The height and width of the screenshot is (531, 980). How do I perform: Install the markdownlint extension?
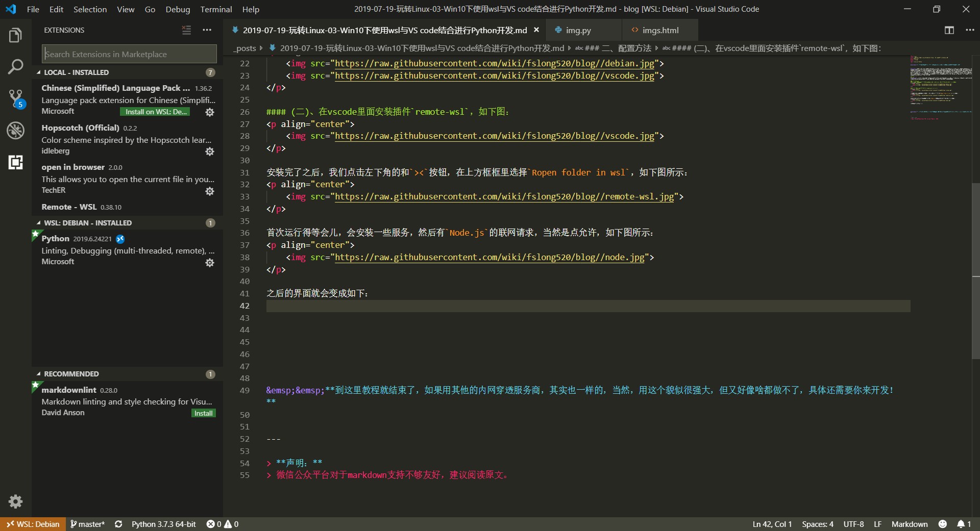(x=204, y=413)
